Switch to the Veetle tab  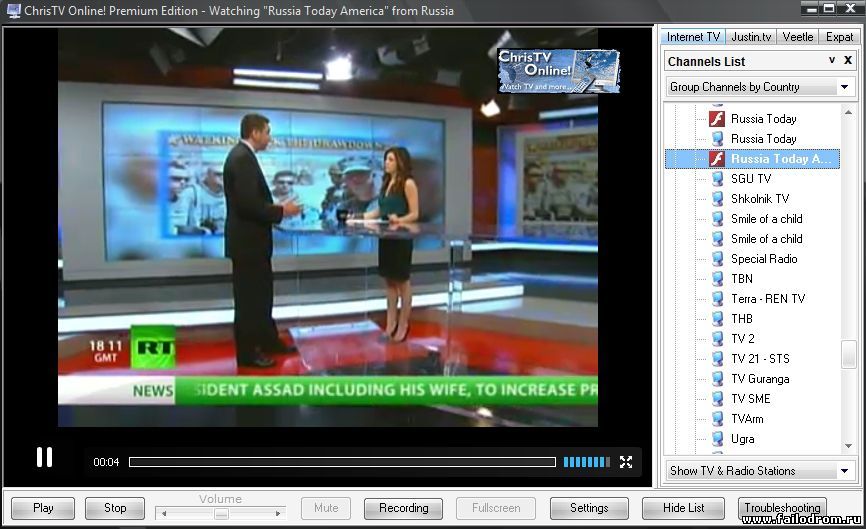pos(798,36)
